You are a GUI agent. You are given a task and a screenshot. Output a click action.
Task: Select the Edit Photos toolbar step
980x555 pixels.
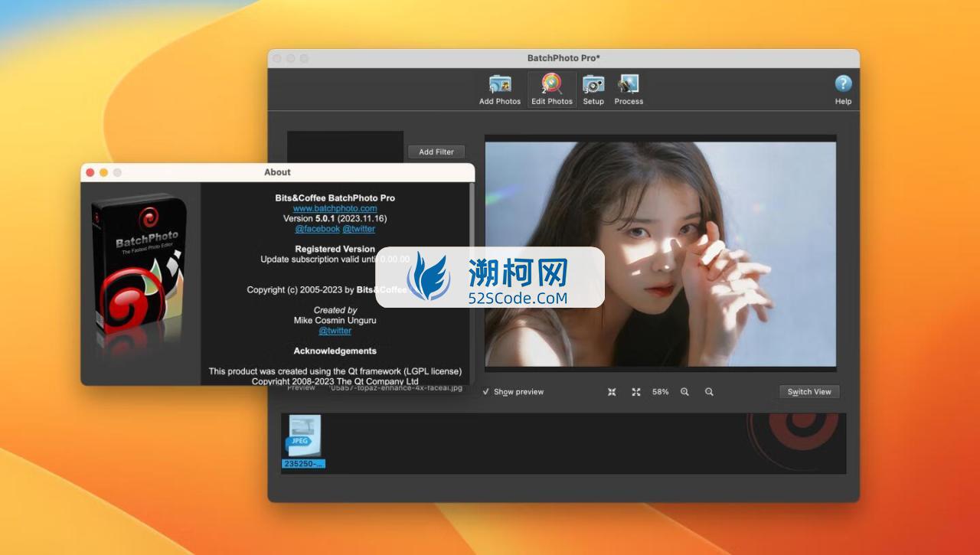[552, 90]
